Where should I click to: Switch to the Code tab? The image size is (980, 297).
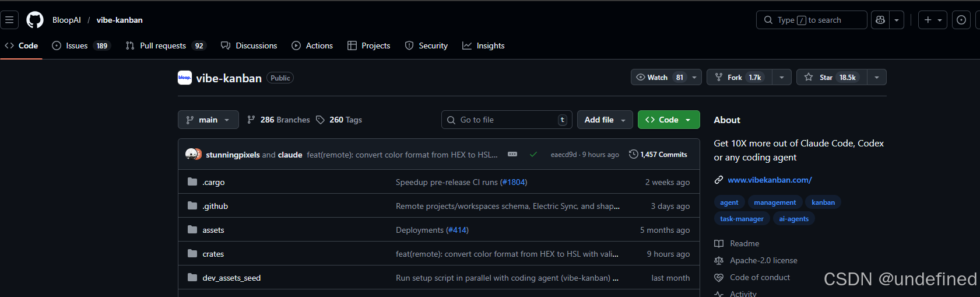(22, 46)
